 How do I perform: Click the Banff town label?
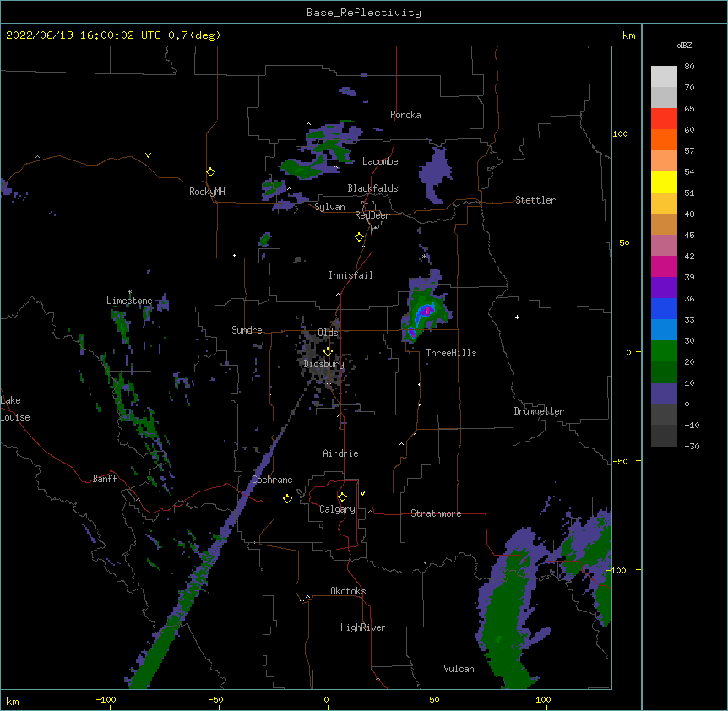(x=105, y=479)
